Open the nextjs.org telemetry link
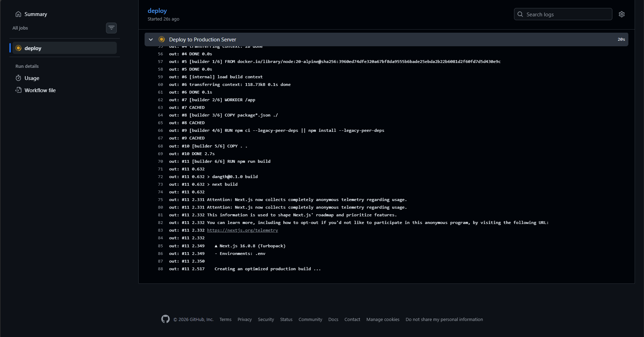Screen dimensions: 644x337 coord(242,230)
